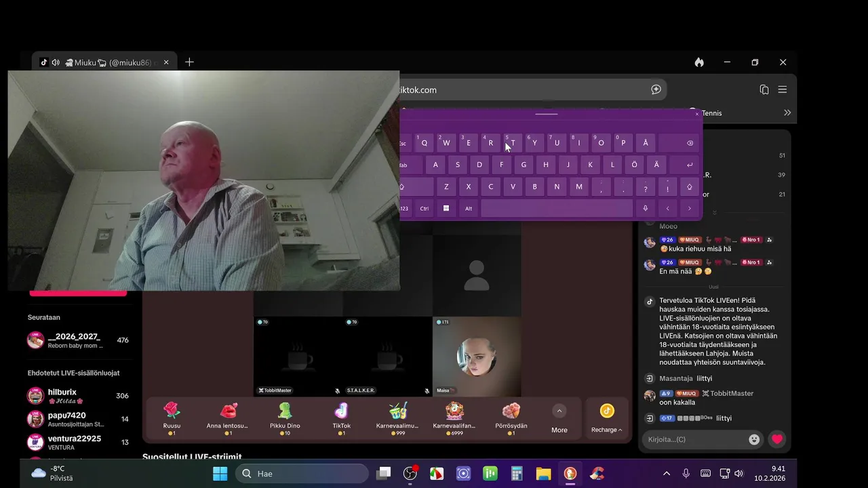Select the S.T.A.L.K.E.R. guest tile
The width and height of the screenshot is (868, 488).
coord(387,357)
